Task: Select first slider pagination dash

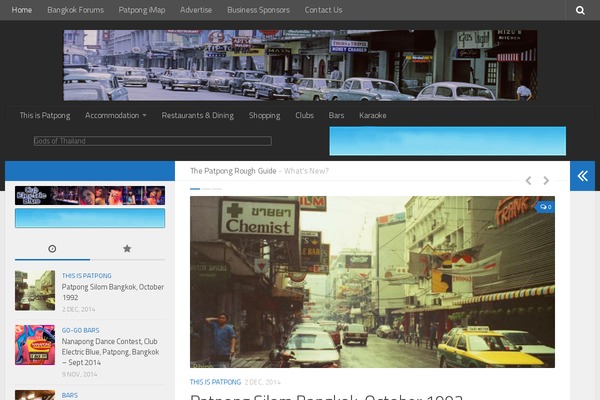Action: click(195, 189)
